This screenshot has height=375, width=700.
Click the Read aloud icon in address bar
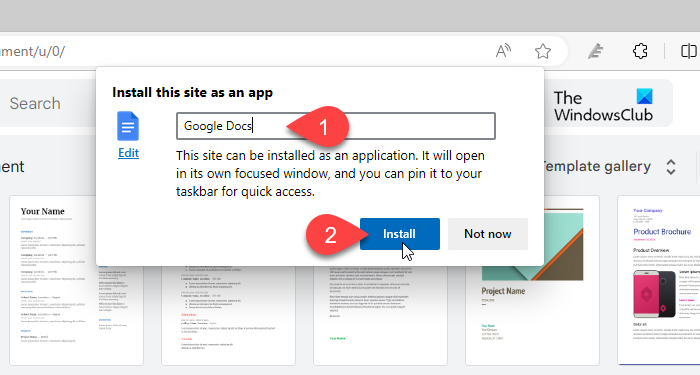503,51
